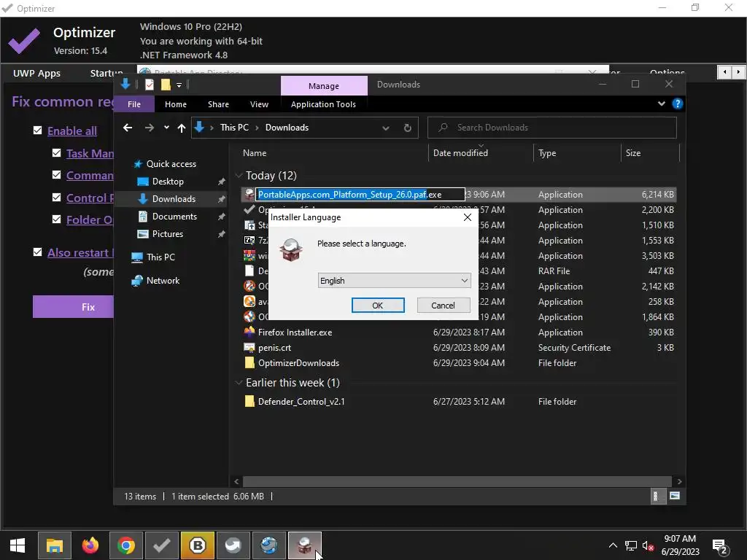
Task: Click OK in Installer Language dialog
Action: tap(378, 306)
